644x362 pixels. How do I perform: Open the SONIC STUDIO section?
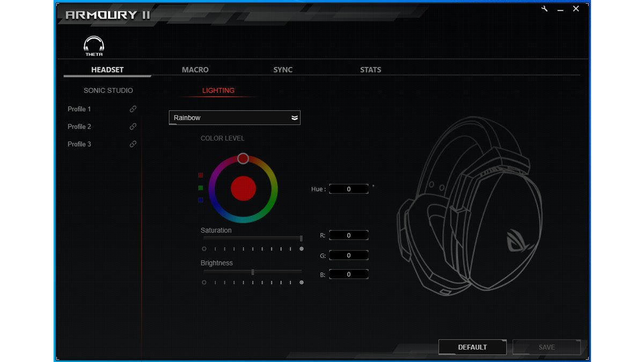[x=108, y=91]
